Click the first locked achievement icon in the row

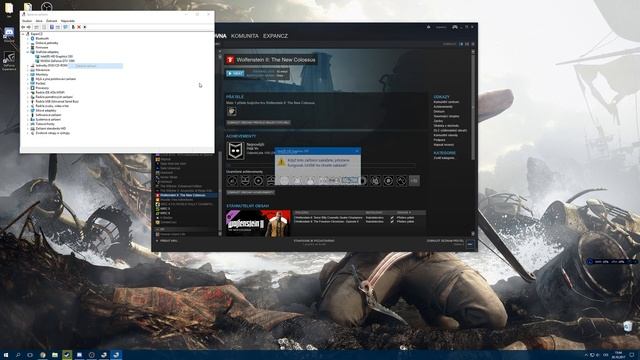(232, 180)
